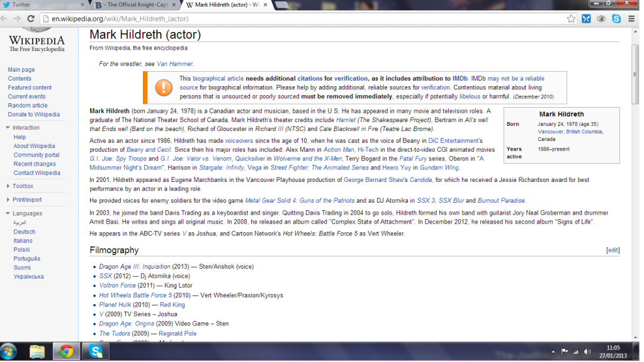Reload the page with the refresh icon
The height and width of the screenshot is (362, 644).
coord(31,19)
